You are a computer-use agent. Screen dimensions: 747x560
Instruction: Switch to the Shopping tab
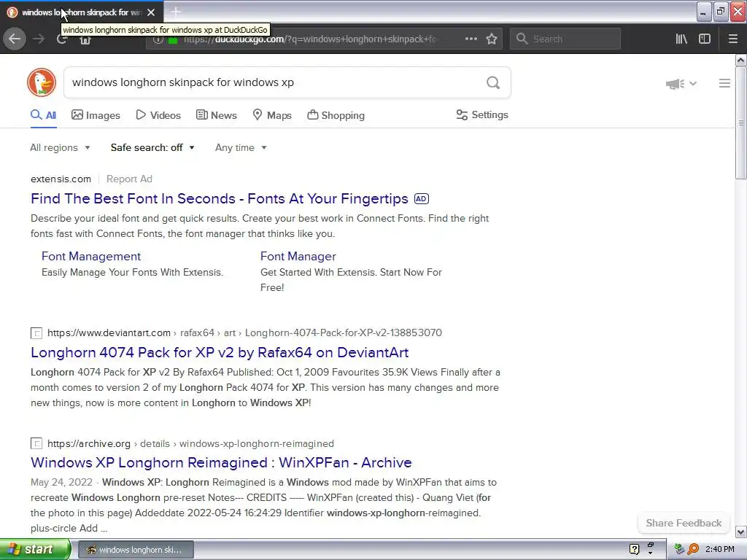[336, 115]
